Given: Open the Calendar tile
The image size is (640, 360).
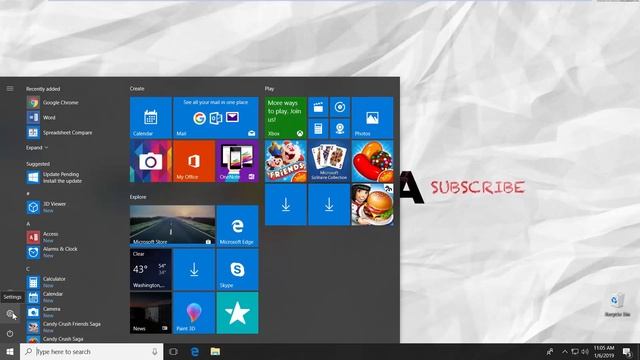Looking at the screenshot, I should pyautogui.click(x=151, y=118).
